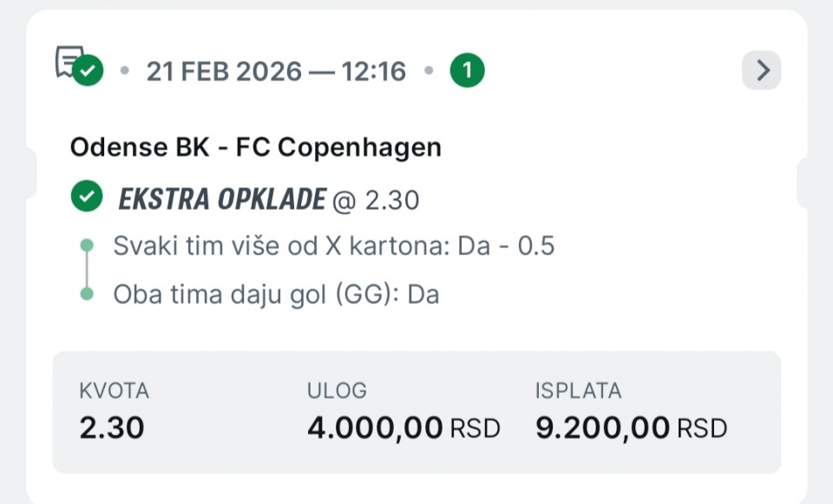Select the Oba tima daju gol (GG) line

click(276, 294)
